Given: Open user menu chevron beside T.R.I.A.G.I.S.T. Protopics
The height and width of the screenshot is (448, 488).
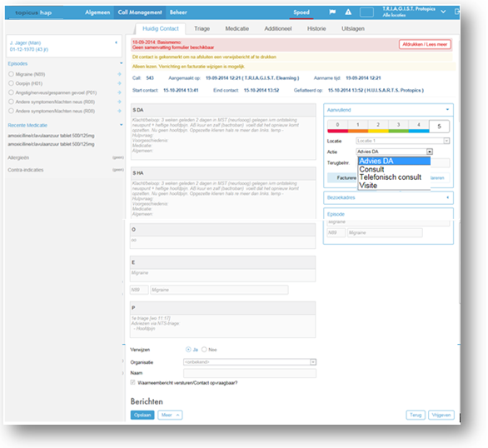Looking at the screenshot, I should click(x=443, y=12).
